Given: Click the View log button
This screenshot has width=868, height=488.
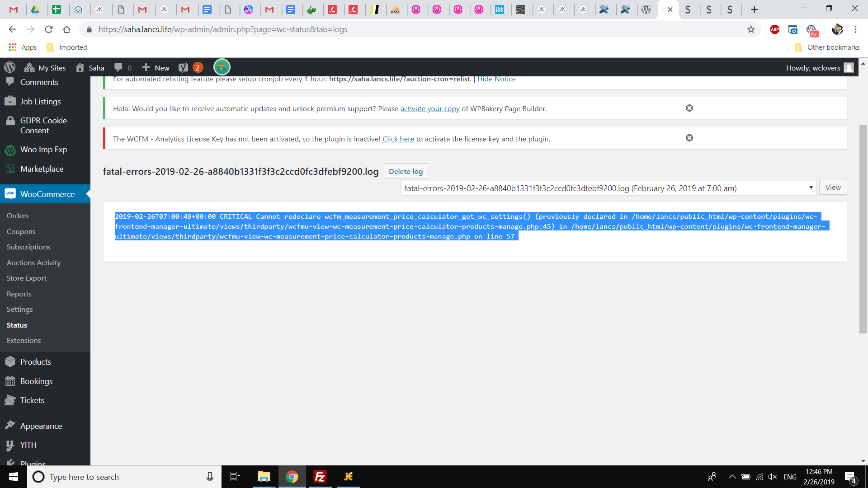Looking at the screenshot, I should pyautogui.click(x=833, y=188).
